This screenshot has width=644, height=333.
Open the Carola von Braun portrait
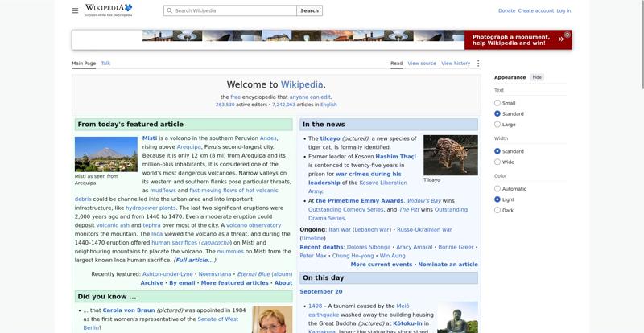[272, 319]
